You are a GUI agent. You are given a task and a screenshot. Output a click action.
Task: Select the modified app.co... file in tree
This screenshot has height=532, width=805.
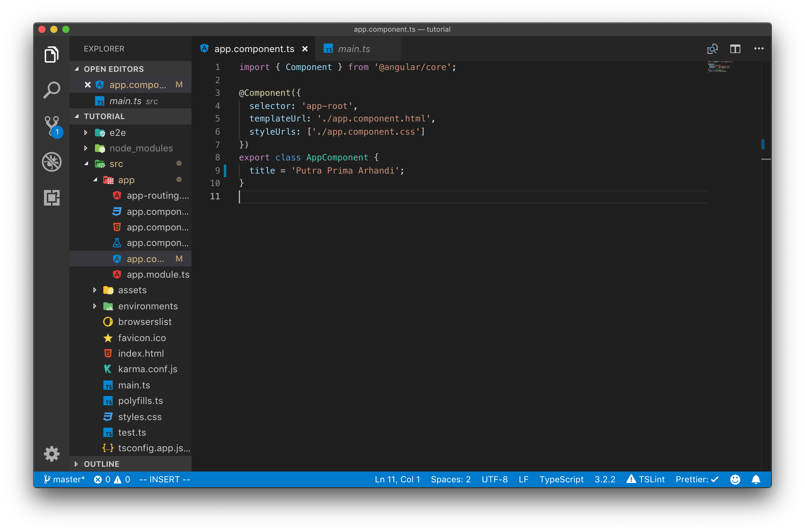point(130,259)
